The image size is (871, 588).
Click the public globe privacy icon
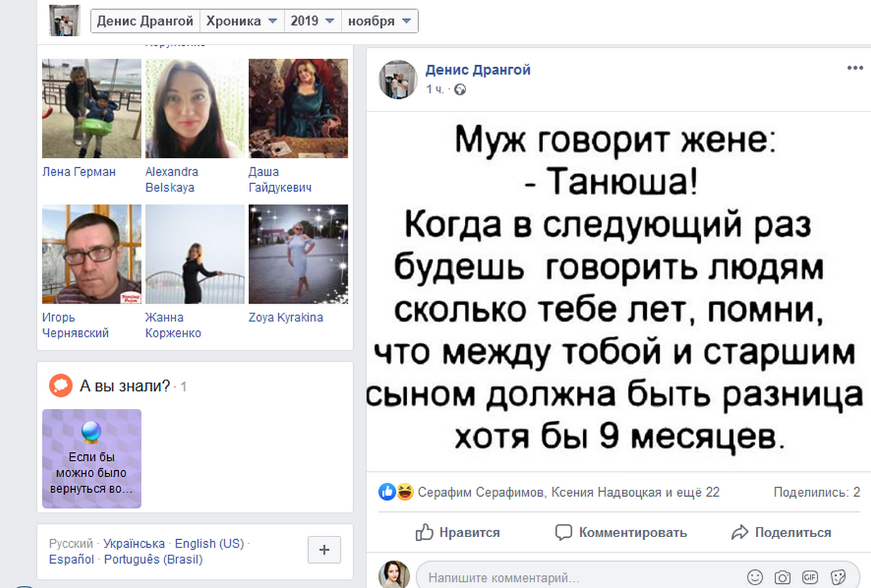click(459, 89)
